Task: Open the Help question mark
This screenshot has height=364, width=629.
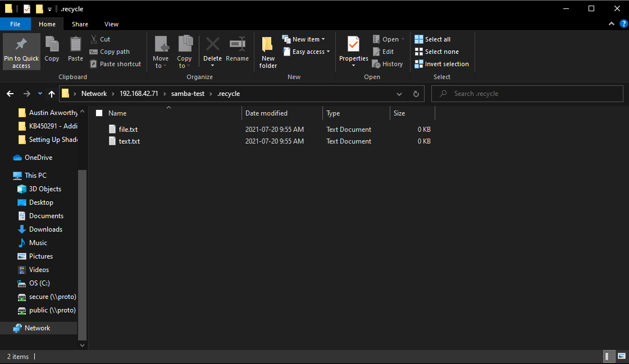Action: point(624,24)
